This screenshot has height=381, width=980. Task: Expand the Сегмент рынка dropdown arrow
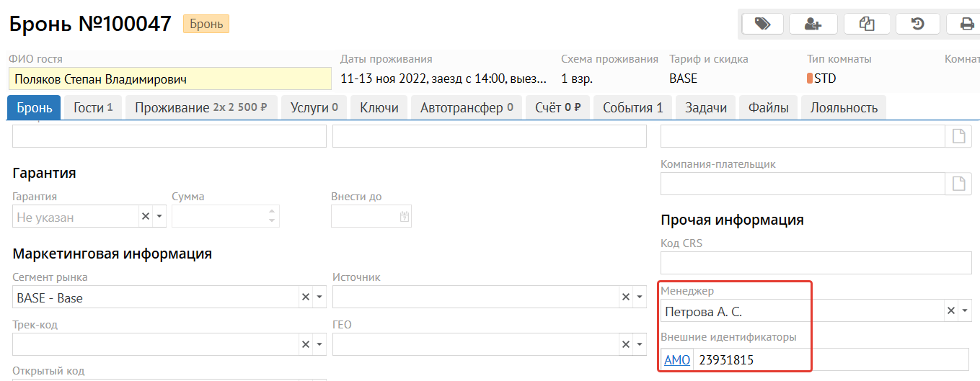pyautogui.click(x=320, y=297)
